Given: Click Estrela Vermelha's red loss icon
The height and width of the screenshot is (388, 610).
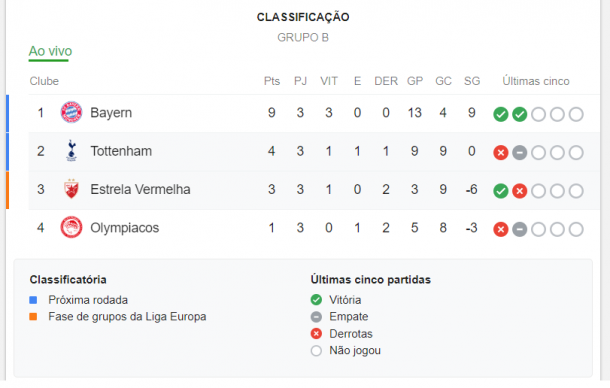Looking at the screenshot, I should tap(519, 191).
